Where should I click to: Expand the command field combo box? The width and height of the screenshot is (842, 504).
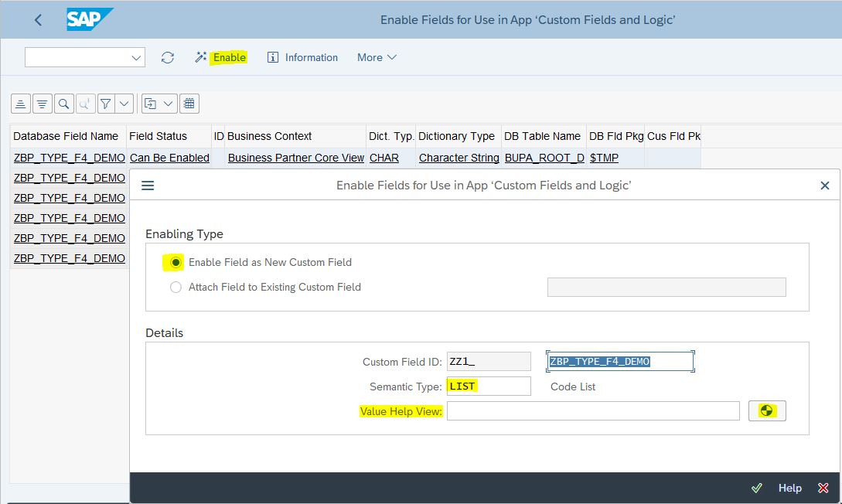tap(136, 56)
